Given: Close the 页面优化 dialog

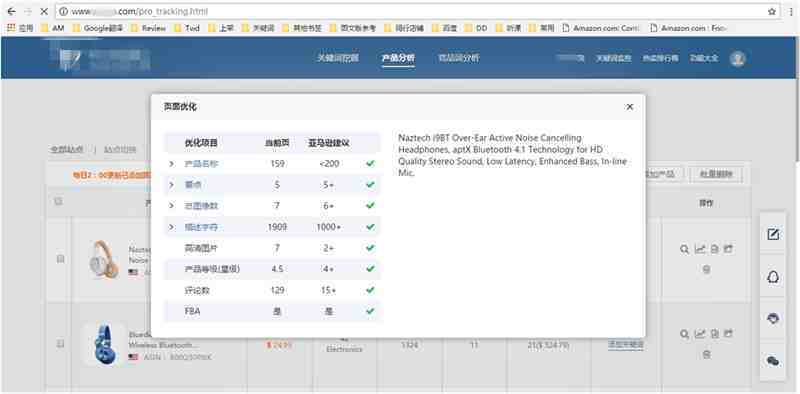Looking at the screenshot, I should tap(630, 107).
